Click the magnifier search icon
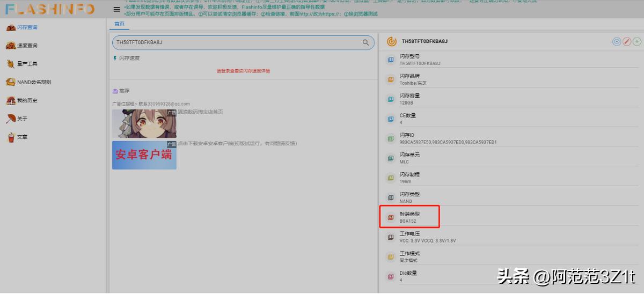The image size is (644, 294). click(366, 42)
